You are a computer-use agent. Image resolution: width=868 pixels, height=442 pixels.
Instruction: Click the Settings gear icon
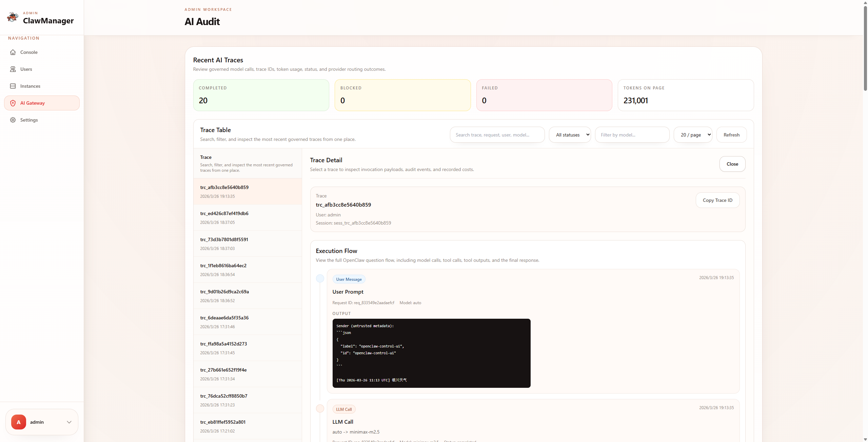click(13, 120)
